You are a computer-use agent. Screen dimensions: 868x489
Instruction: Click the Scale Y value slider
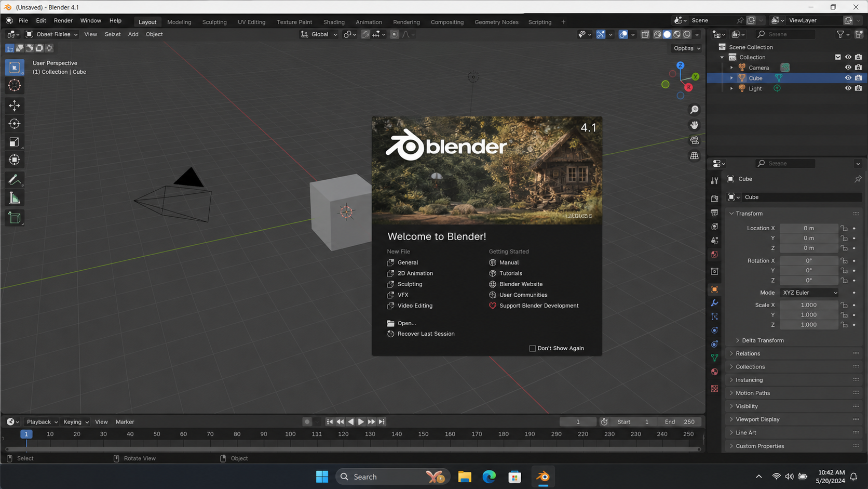809,315
